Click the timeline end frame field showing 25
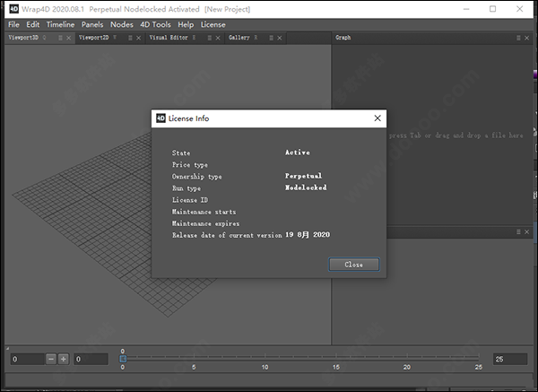The width and height of the screenshot is (538, 392). pos(510,360)
